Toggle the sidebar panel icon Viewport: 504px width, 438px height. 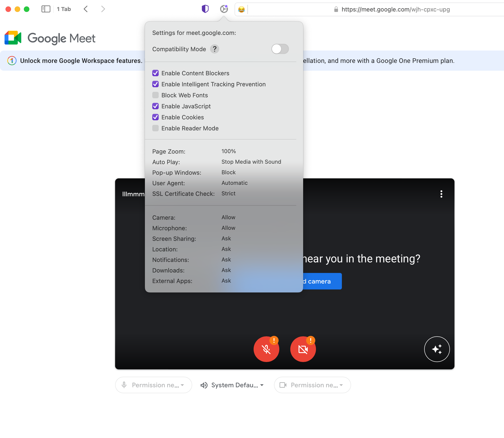pos(46,9)
